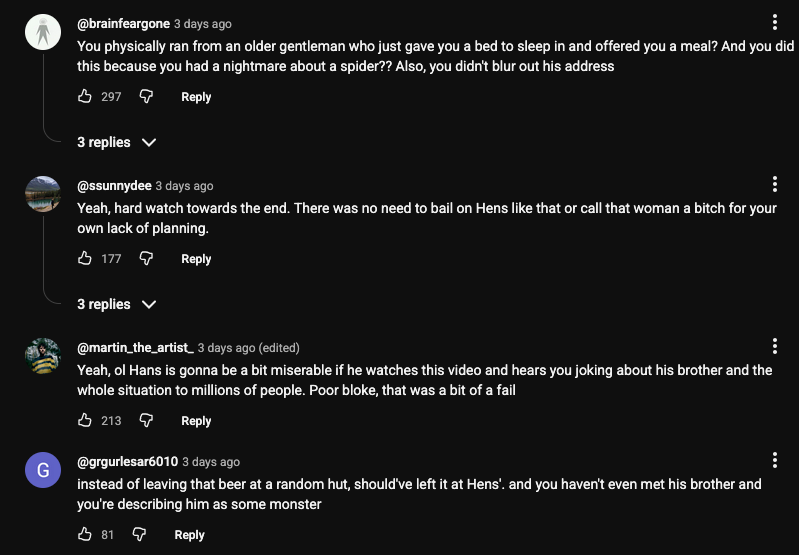Like the comment by @brainfeargone
The height and width of the screenshot is (555, 799).
coord(85,97)
